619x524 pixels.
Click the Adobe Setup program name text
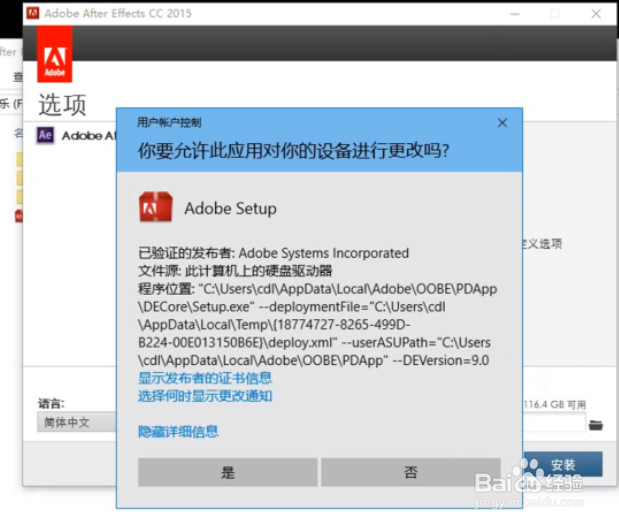[230, 208]
